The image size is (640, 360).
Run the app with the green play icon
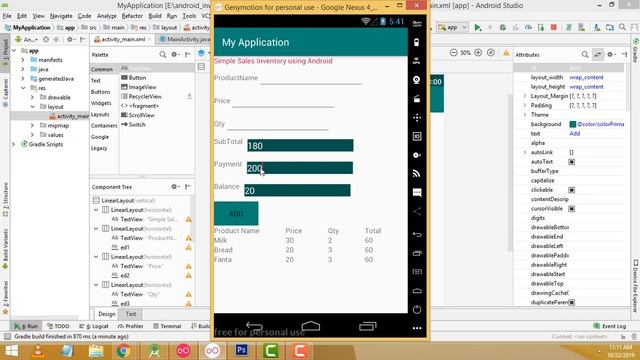click(x=478, y=27)
